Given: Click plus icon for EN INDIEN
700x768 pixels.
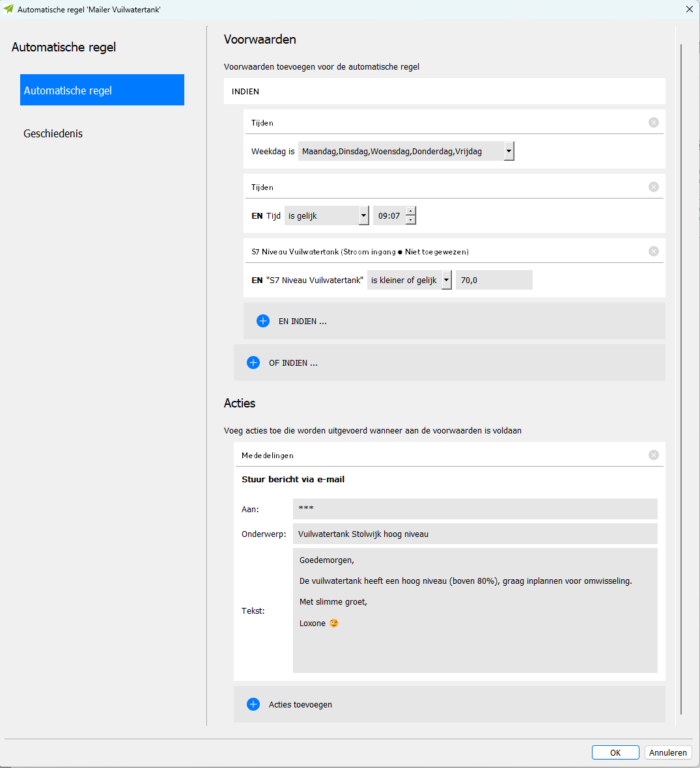Looking at the screenshot, I should 263,321.
